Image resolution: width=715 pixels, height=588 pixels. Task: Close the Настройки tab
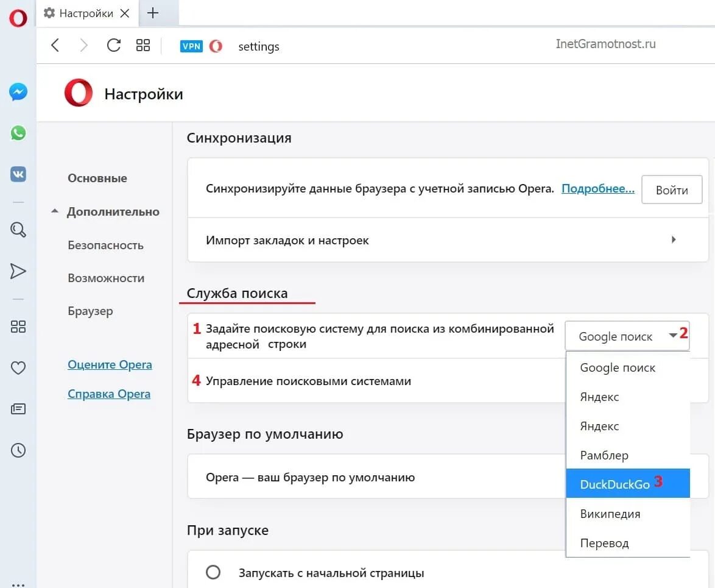pos(124,13)
